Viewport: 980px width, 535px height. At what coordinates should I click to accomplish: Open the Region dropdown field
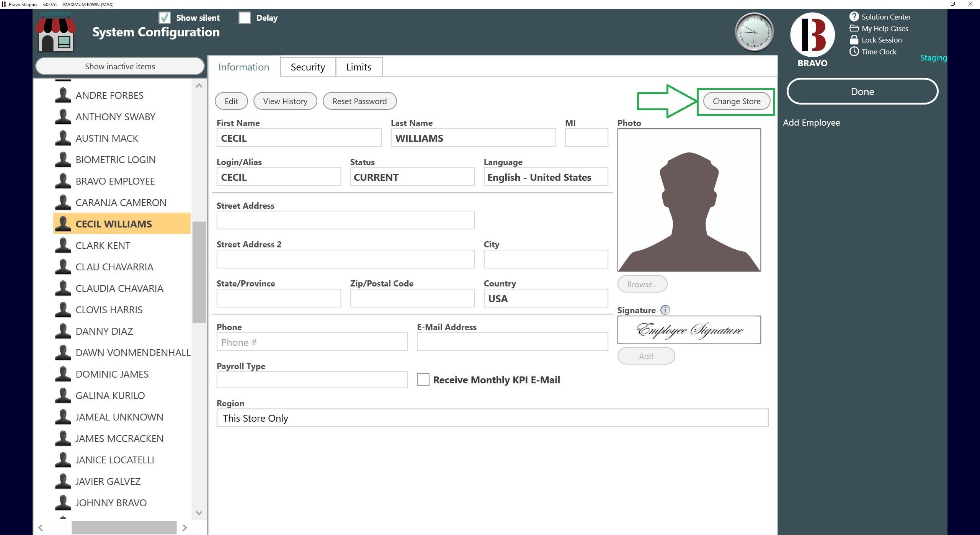pos(492,418)
